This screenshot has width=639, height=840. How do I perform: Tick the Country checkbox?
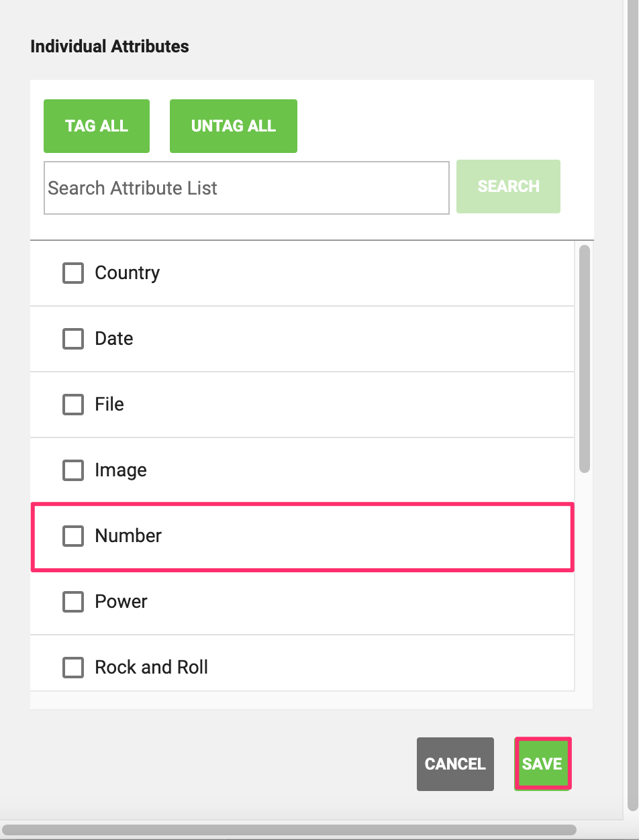coord(73,273)
